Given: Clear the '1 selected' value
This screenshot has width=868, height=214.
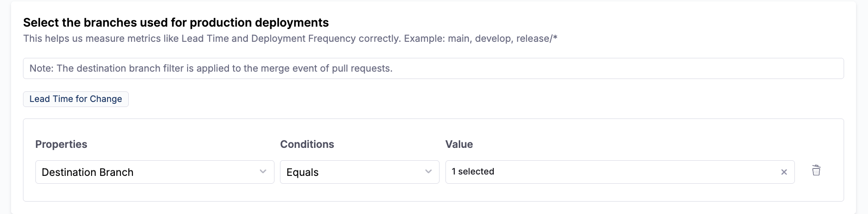Looking at the screenshot, I should pos(784,172).
